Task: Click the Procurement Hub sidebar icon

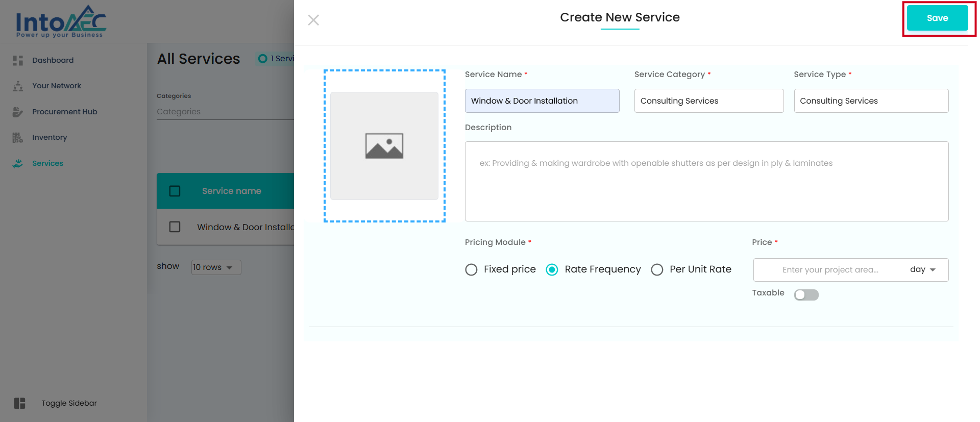Action: 18,112
